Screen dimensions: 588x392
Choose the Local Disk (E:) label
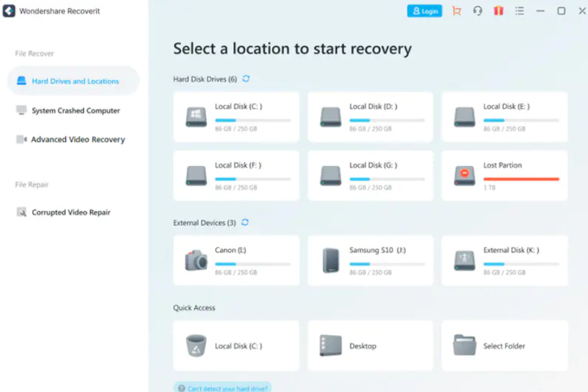(x=506, y=107)
